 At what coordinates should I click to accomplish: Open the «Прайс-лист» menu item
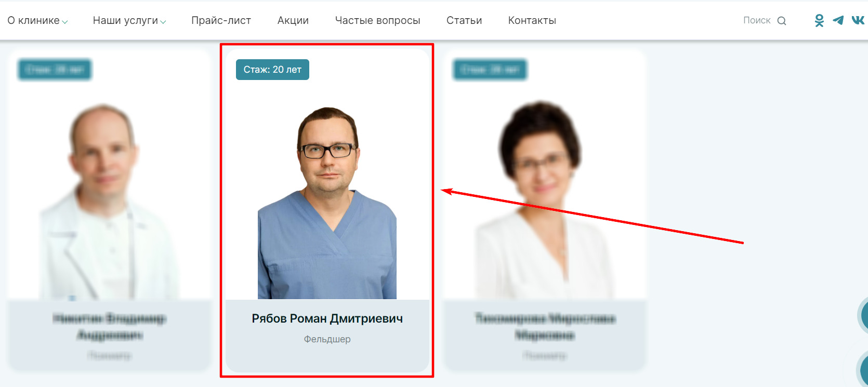221,20
